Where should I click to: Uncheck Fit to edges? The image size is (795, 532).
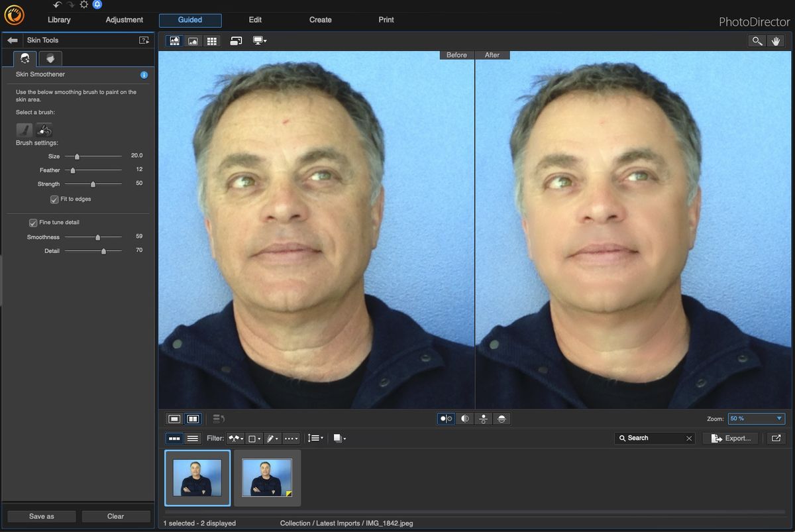tap(54, 199)
